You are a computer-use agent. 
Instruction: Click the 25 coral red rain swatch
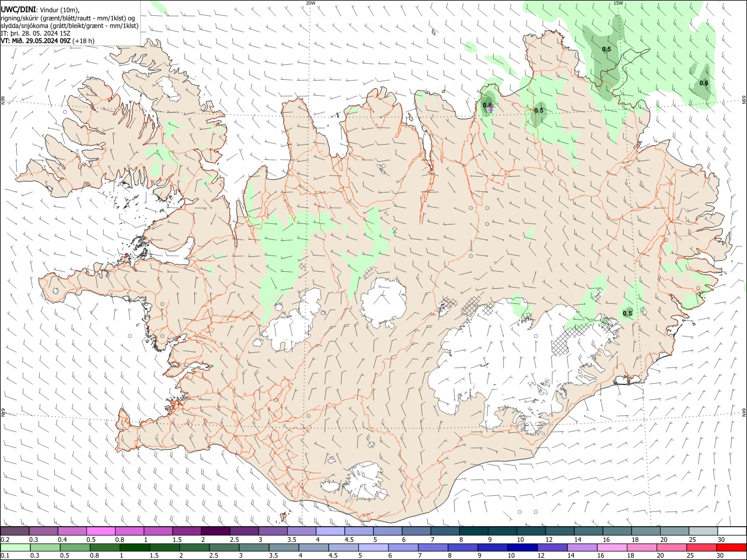pyautogui.click(x=701, y=547)
